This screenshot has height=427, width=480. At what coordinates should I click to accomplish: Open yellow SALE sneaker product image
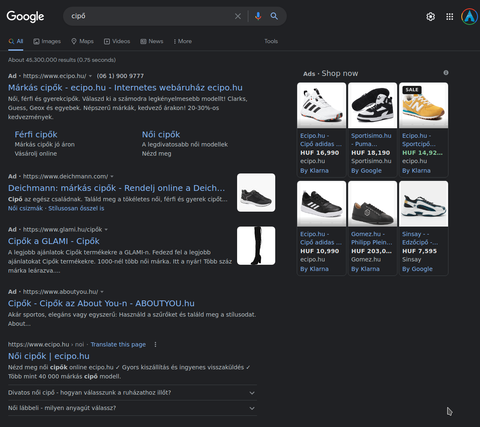pyautogui.click(x=423, y=105)
